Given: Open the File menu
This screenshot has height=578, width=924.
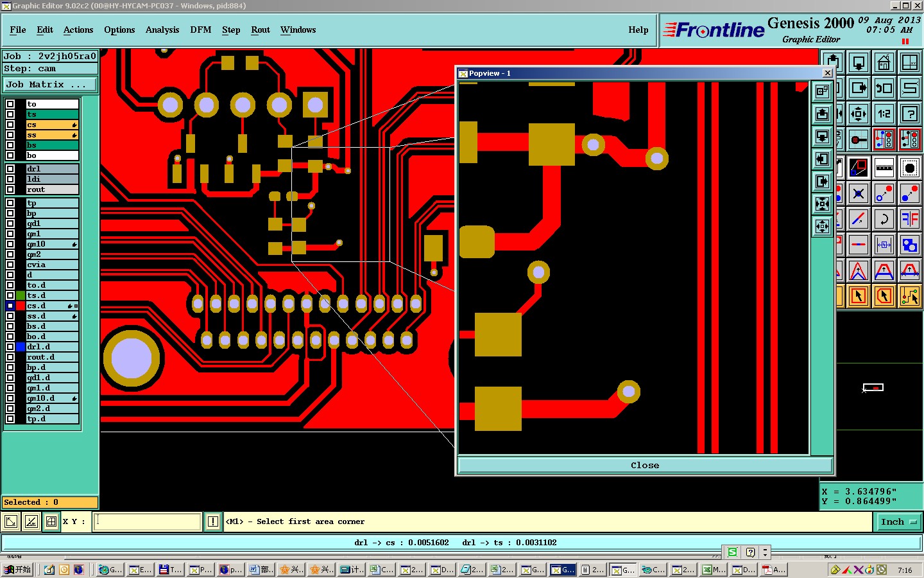Looking at the screenshot, I should [x=18, y=30].
